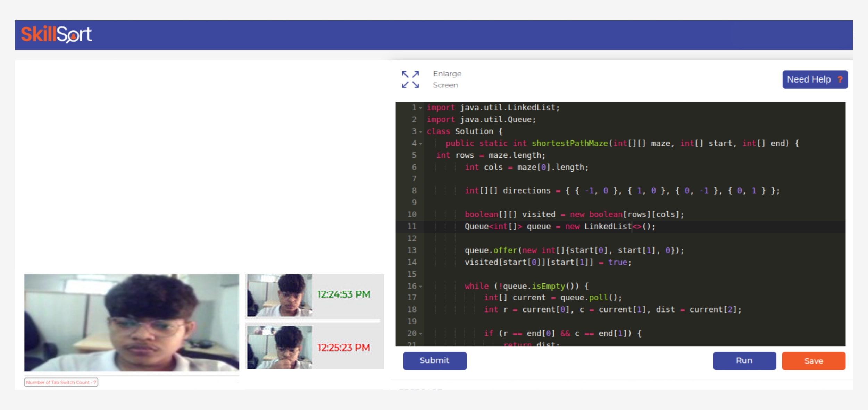The width and height of the screenshot is (868, 410).
Task: Collapse the shortestPathMaze method fold arrow
Action: coord(420,143)
